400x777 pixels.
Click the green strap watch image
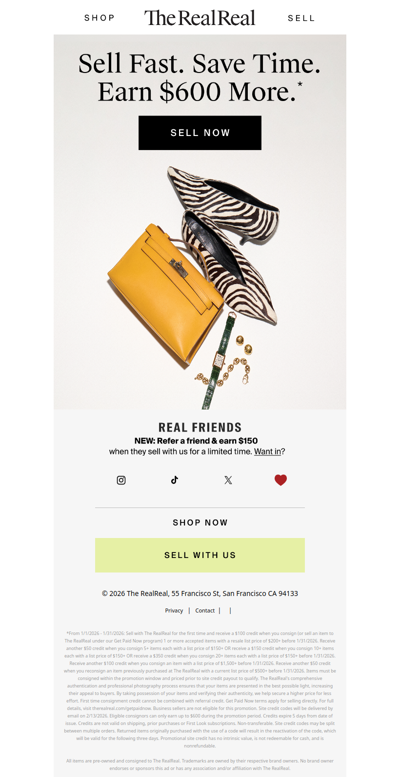[218, 360]
